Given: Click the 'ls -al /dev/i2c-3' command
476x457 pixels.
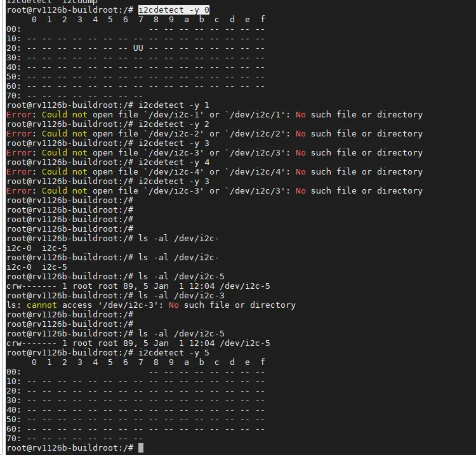Looking at the screenshot, I should pyautogui.click(x=182, y=295).
